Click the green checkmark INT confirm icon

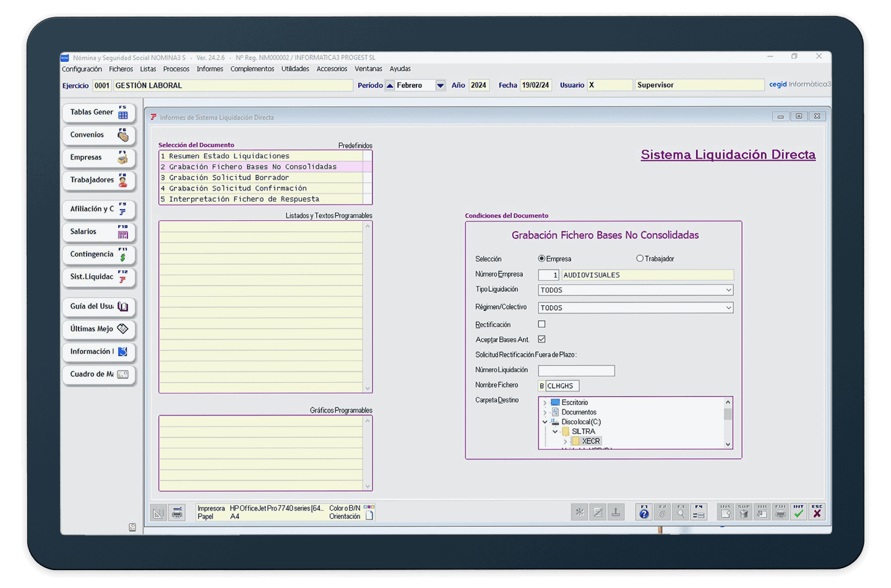click(x=799, y=512)
